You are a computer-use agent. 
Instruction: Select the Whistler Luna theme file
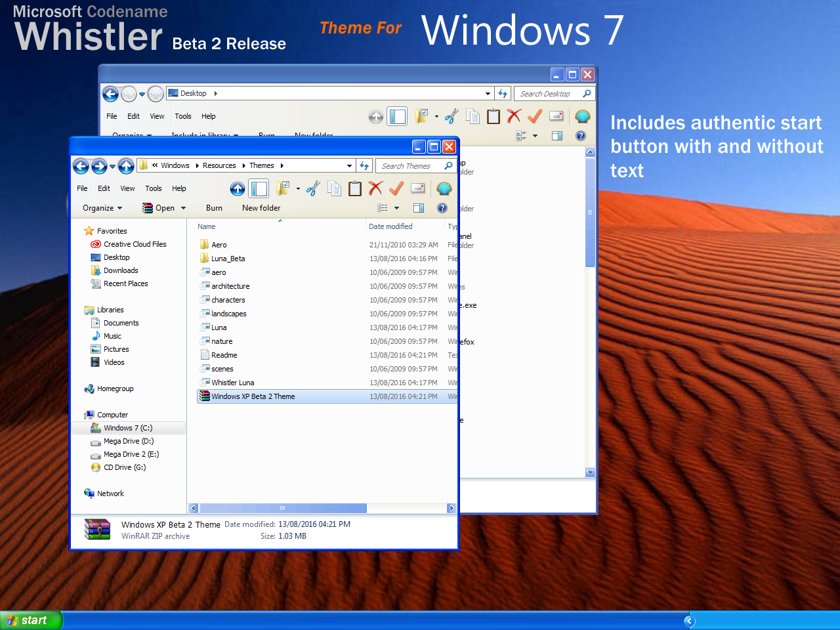click(x=232, y=383)
